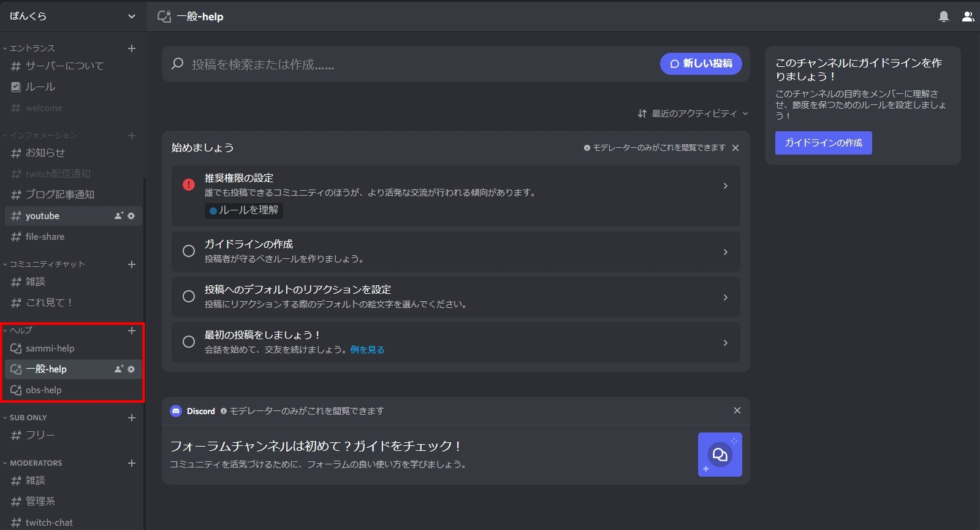This screenshot has width=980, height=530.
Task: Invite people to the youtube channel
Action: (119, 216)
